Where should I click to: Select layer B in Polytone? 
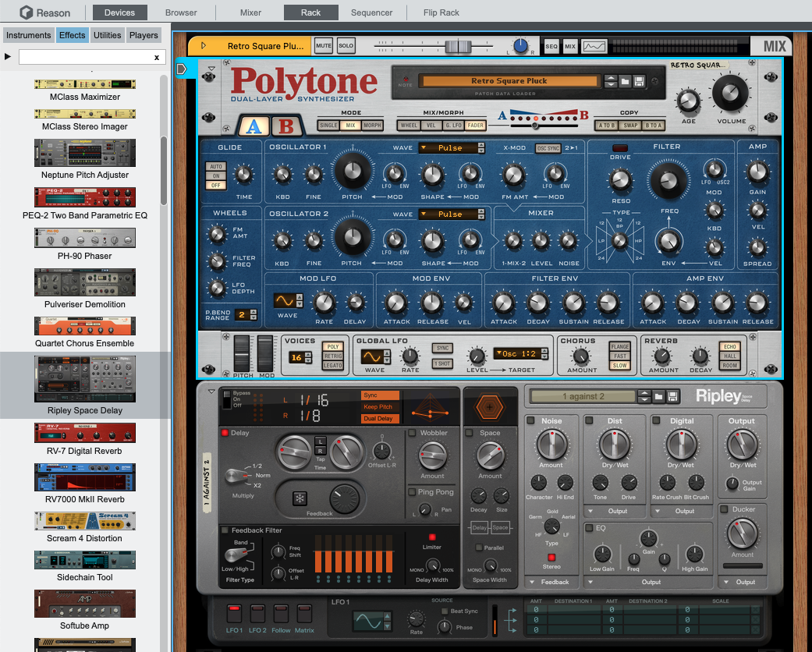[285, 126]
